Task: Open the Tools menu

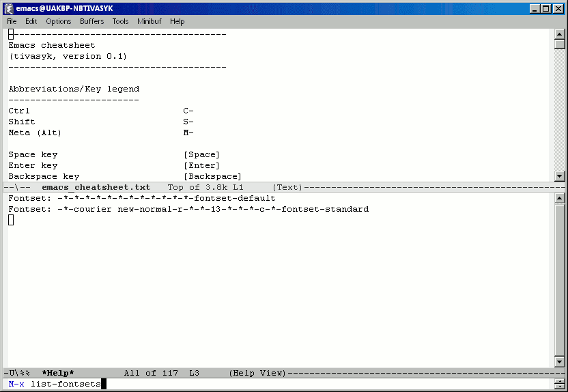Action: coord(120,21)
